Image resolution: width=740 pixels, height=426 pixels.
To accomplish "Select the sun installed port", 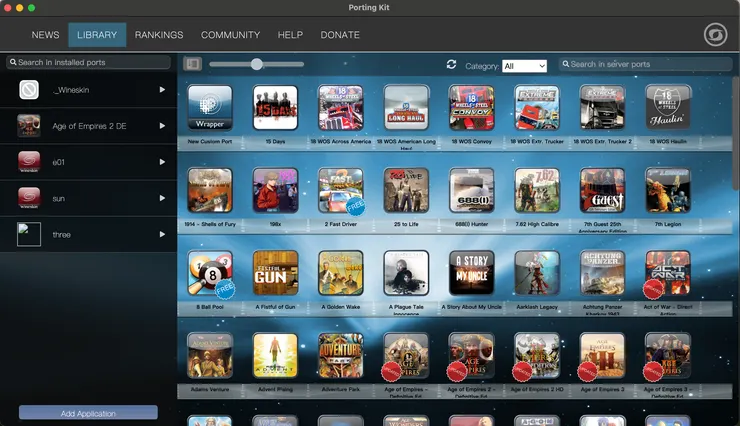I will click(88, 198).
